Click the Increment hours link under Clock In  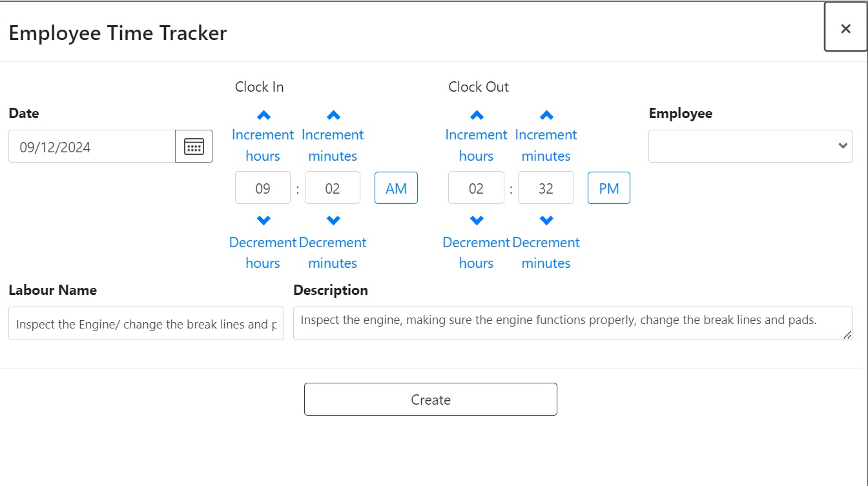[x=263, y=145]
